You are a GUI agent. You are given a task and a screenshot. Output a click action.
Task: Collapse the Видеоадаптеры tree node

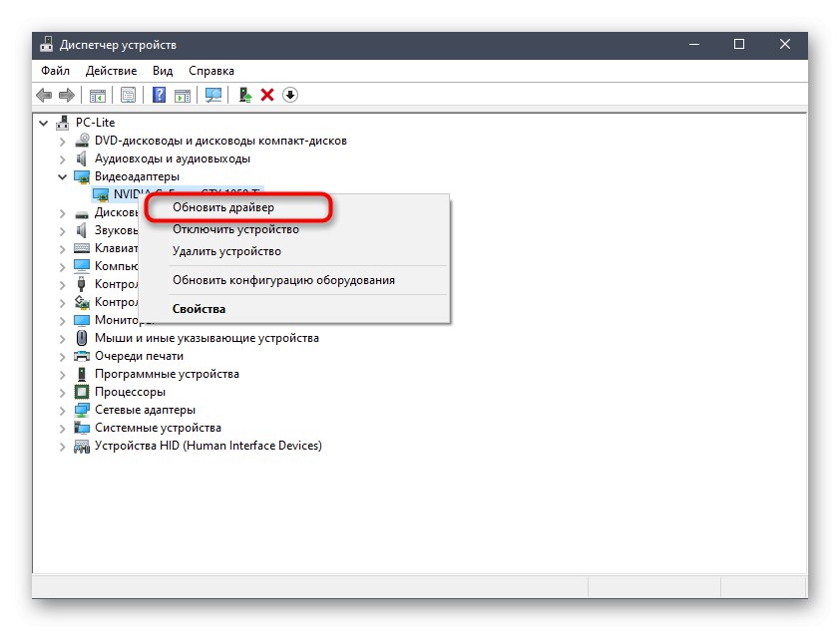63,175
